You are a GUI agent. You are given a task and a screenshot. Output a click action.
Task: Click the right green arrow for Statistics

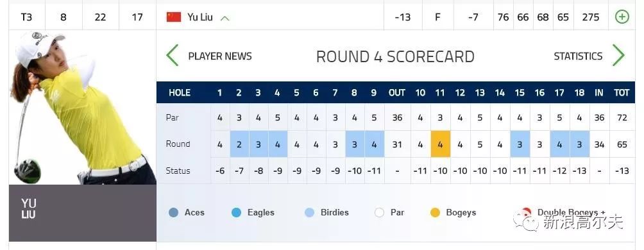(618, 55)
